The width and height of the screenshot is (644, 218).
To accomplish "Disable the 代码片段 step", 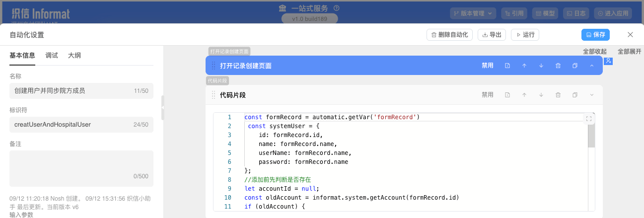I will [x=488, y=95].
